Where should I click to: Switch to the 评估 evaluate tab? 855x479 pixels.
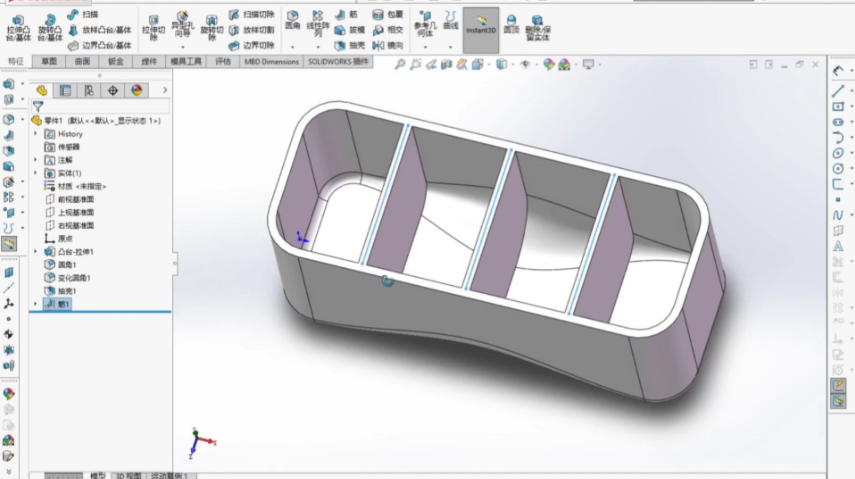tap(223, 62)
